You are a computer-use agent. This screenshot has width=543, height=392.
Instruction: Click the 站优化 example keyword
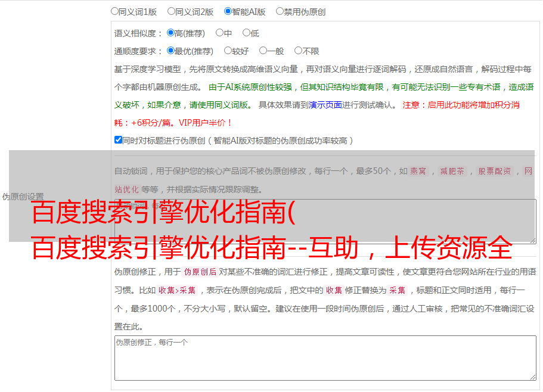click(x=127, y=189)
